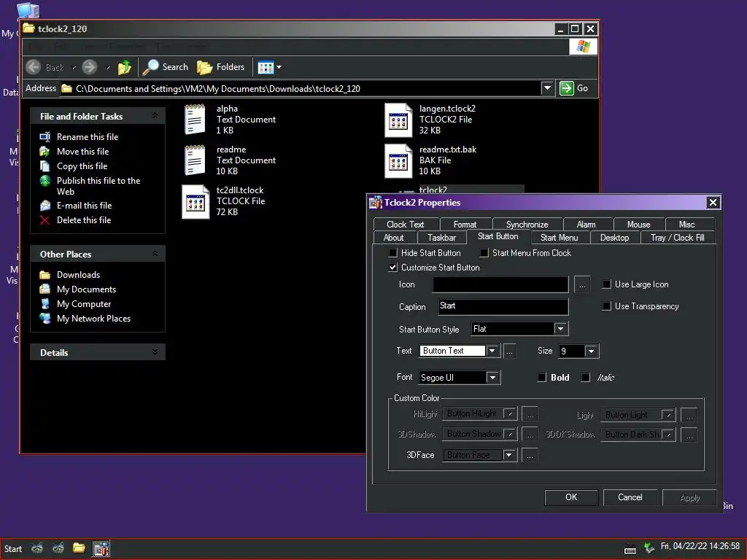Tick the Italic checkbox

tap(586, 377)
